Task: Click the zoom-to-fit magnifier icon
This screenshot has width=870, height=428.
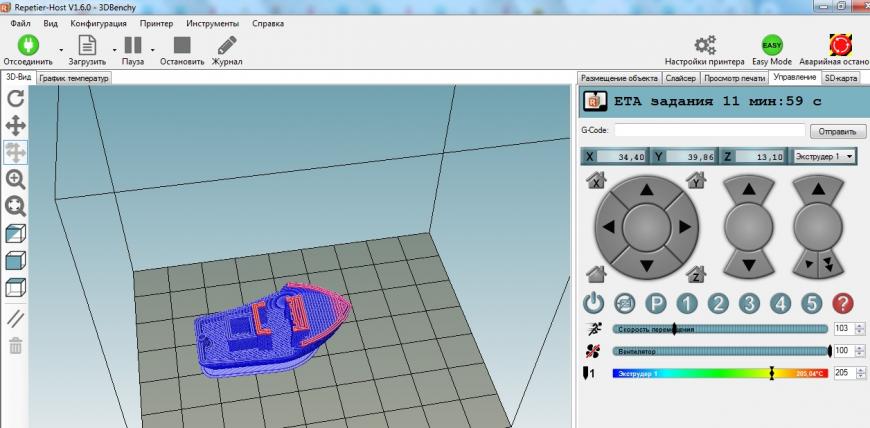Action: [16, 207]
